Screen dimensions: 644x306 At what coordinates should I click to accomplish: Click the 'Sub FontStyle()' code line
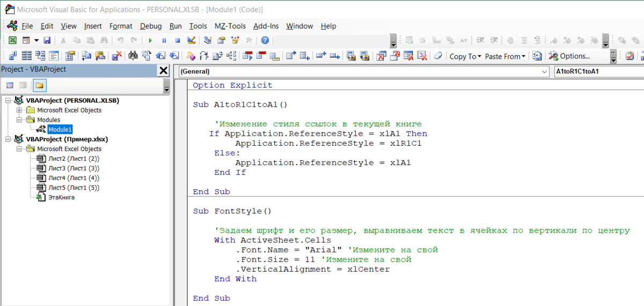click(232, 211)
